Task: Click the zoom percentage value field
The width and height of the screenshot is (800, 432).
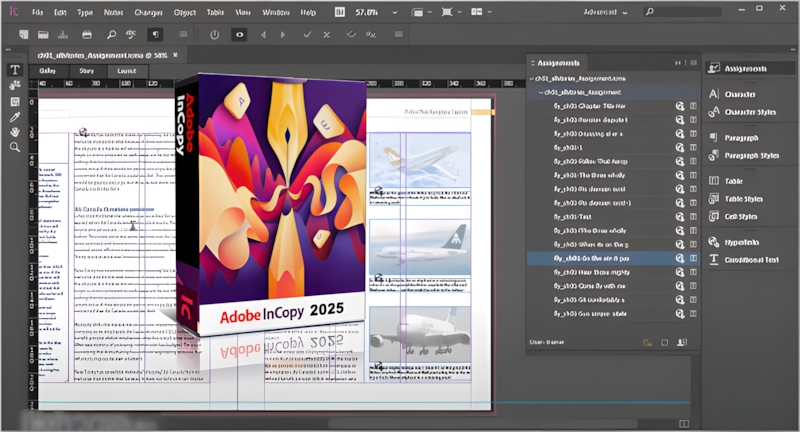Action: point(366,12)
